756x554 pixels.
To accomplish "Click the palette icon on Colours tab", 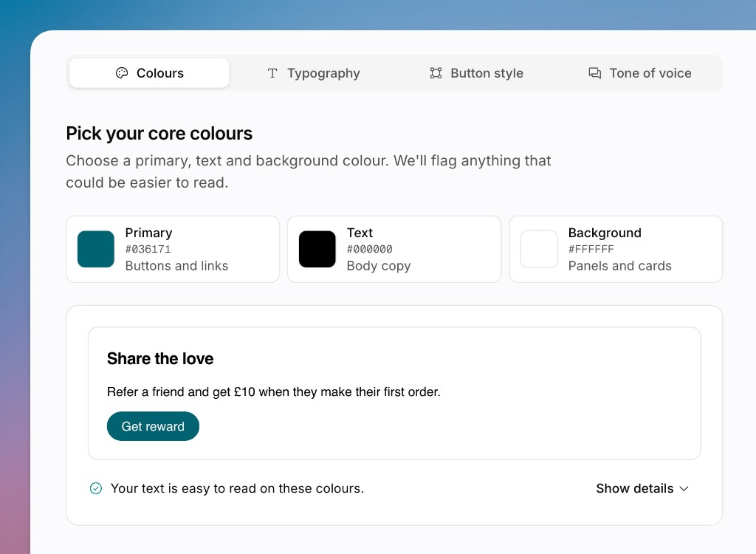I will [122, 73].
